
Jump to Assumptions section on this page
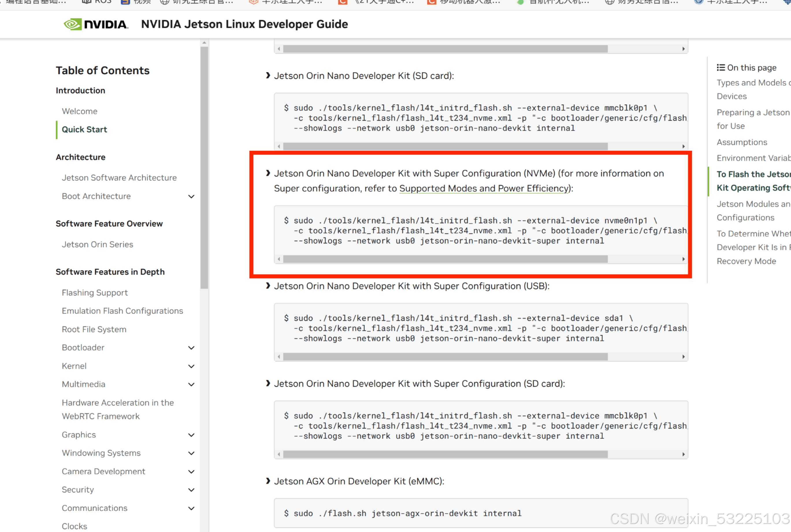[x=742, y=142]
